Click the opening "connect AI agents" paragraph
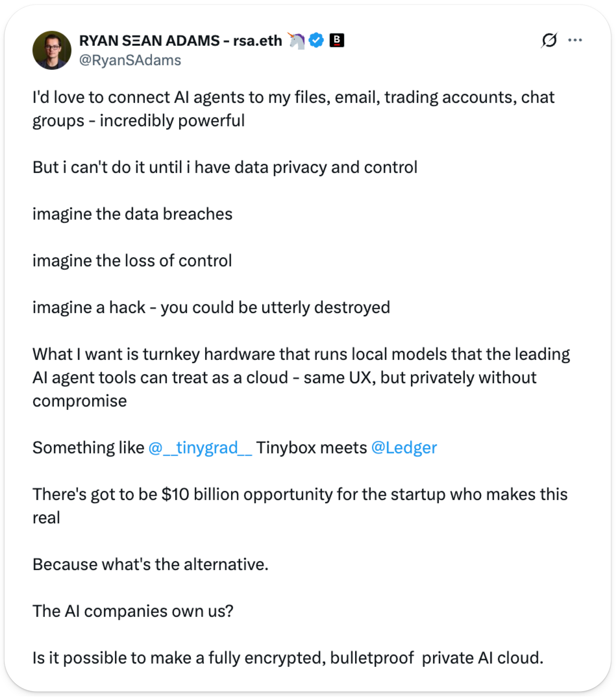616x697 pixels. click(293, 109)
